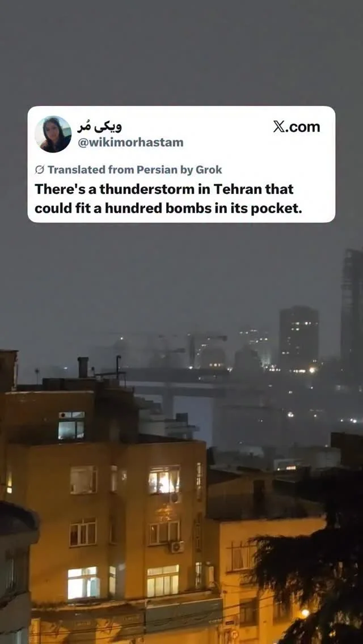This screenshot has height=644, width=363.
Task: Click the glowing orange street lamp
Action: (x=305, y=613)
